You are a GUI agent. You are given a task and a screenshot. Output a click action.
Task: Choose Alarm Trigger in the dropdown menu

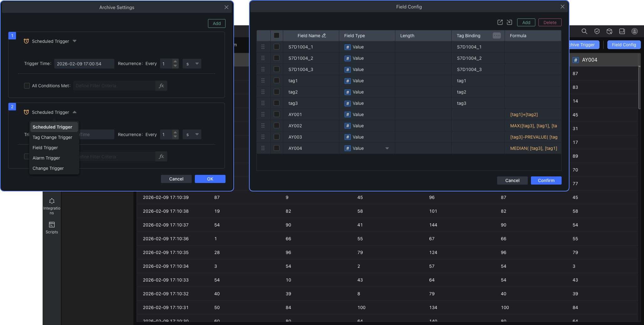pos(46,158)
